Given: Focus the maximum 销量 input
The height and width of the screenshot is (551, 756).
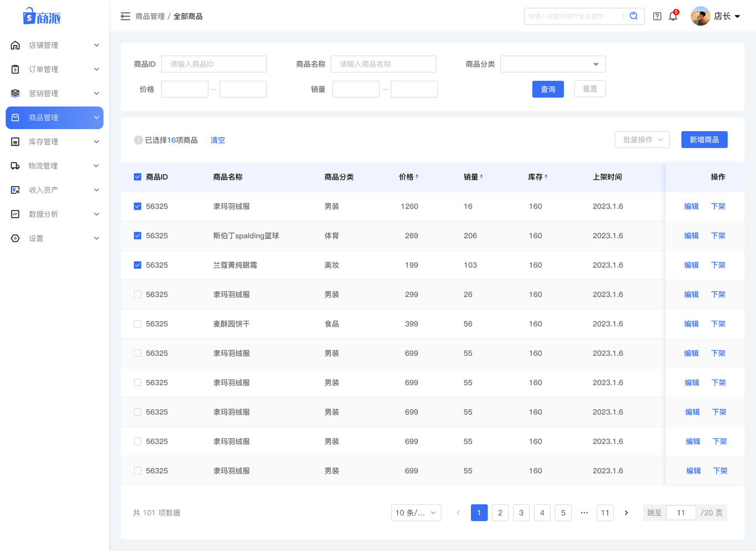Looking at the screenshot, I should tap(414, 89).
